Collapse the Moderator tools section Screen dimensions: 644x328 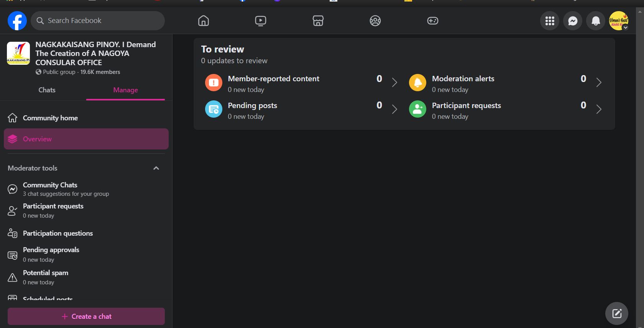[x=156, y=168]
